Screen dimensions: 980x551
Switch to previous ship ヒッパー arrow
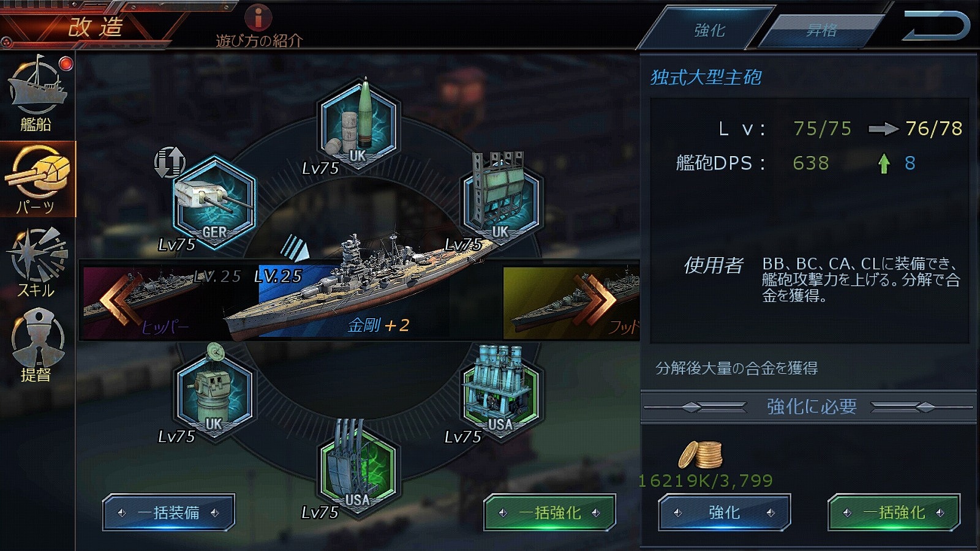119,300
